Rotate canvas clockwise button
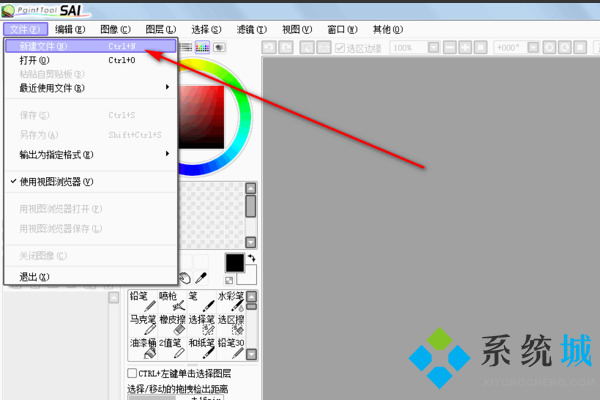The width and height of the screenshot is (600, 400). [565, 47]
